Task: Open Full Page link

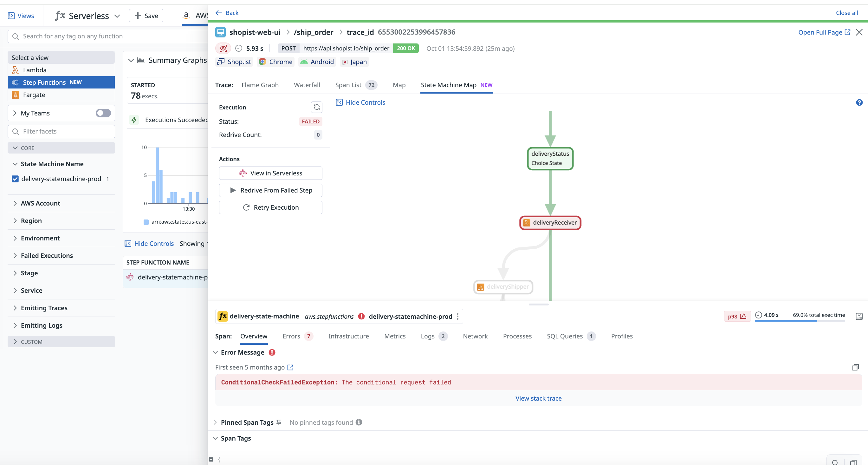Action: point(824,32)
